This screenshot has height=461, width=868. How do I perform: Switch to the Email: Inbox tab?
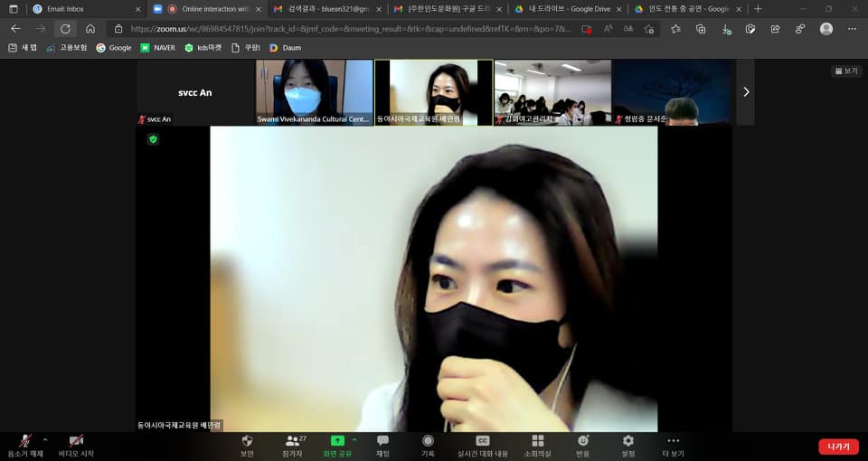coord(81,9)
